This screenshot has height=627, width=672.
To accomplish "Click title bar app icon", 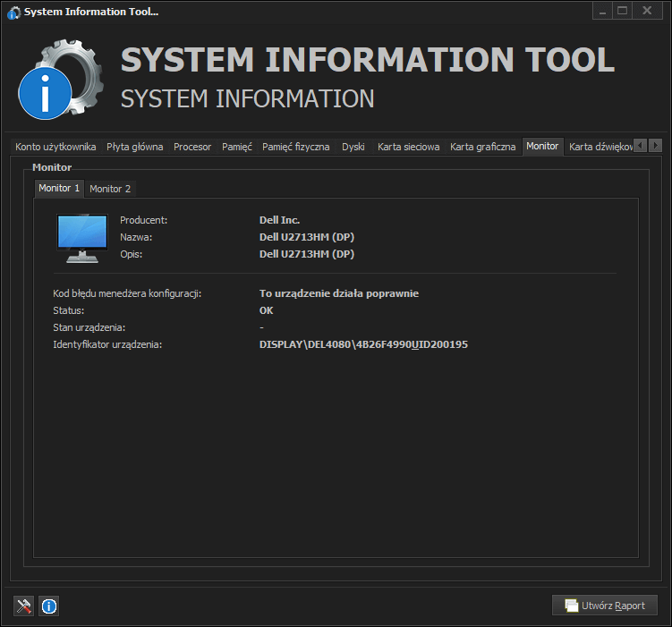I will [13, 13].
